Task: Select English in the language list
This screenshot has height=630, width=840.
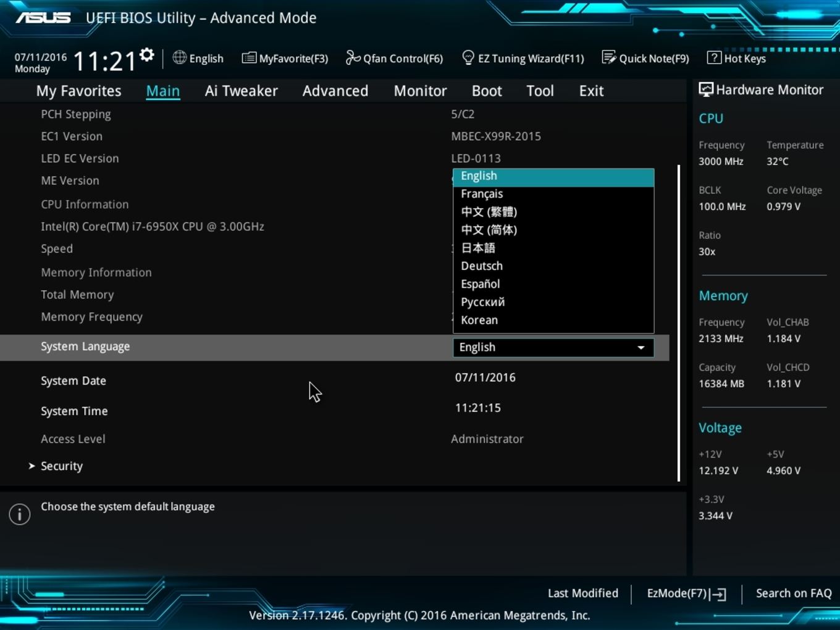Action: pos(553,177)
